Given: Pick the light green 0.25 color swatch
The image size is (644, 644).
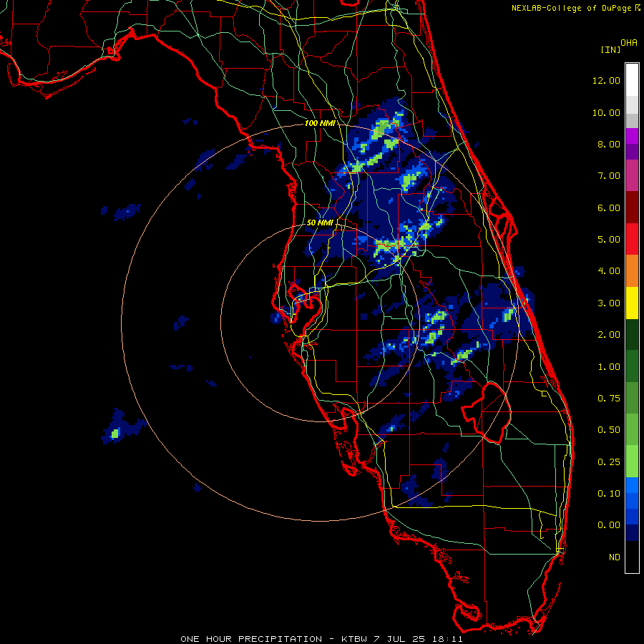Looking at the screenshot, I should 632,462.
